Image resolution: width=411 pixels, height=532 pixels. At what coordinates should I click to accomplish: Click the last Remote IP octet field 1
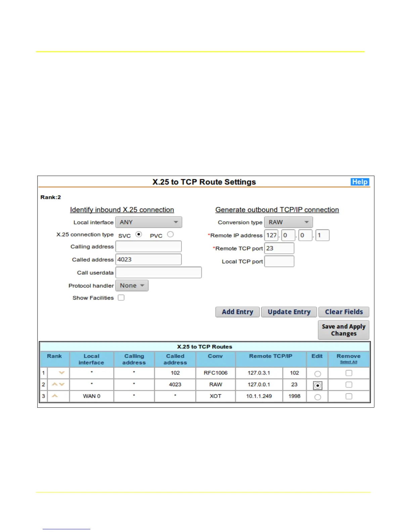pos(322,235)
